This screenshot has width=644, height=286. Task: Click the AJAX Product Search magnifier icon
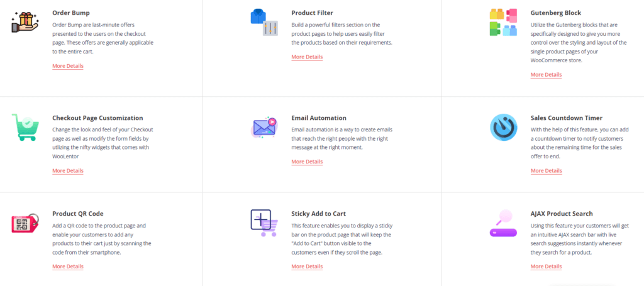(x=503, y=223)
